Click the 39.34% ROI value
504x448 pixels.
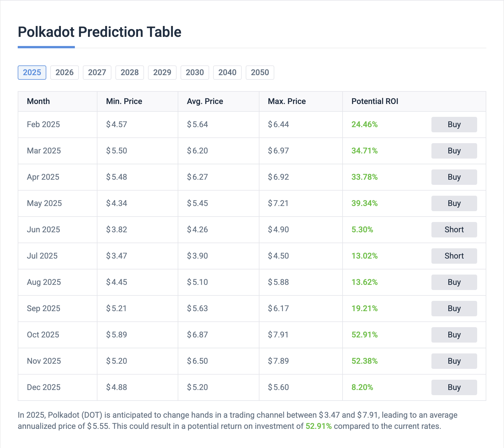tap(365, 203)
